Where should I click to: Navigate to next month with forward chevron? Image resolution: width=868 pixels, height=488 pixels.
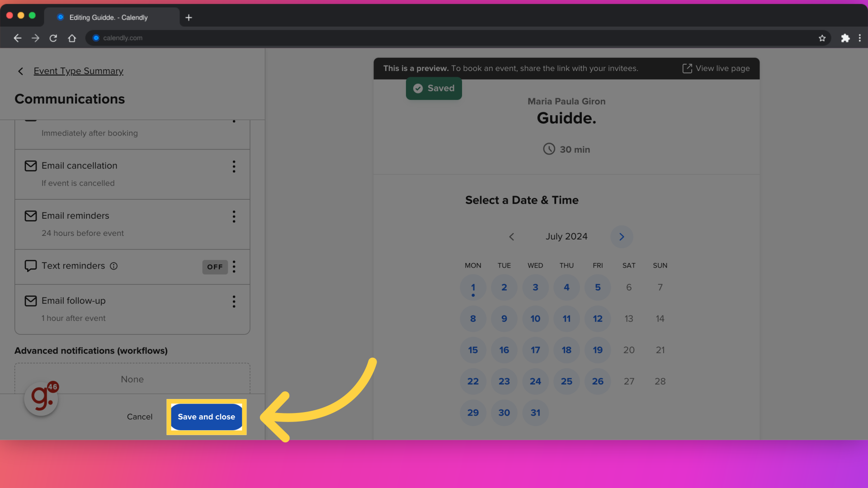tap(622, 237)
